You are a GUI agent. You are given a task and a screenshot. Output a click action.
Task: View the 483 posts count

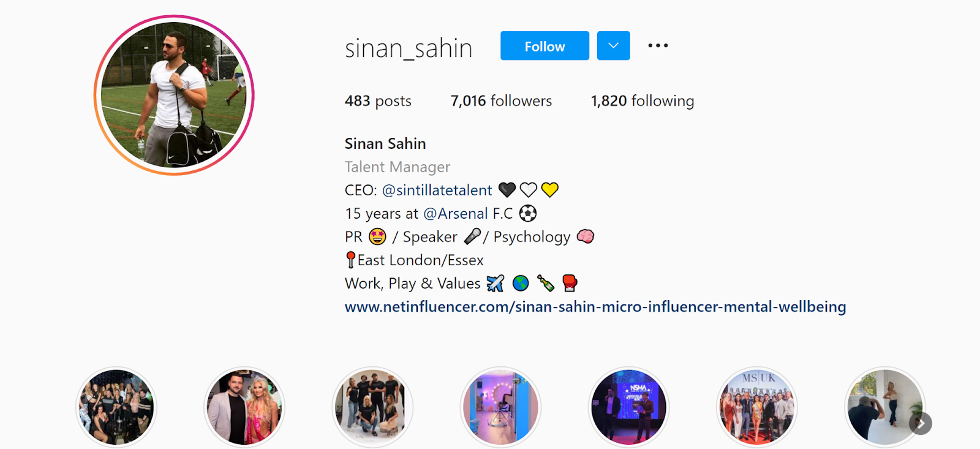(x=378, y=101)
